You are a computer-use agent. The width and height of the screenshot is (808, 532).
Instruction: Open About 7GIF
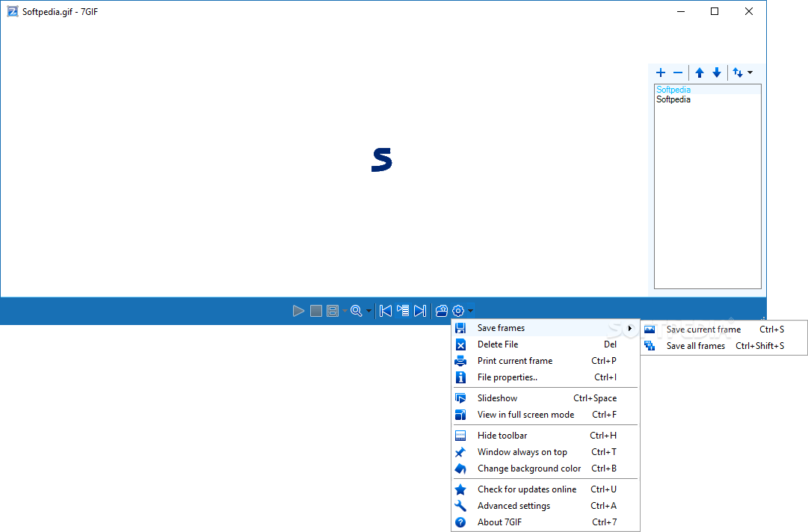tap(545, 522)
